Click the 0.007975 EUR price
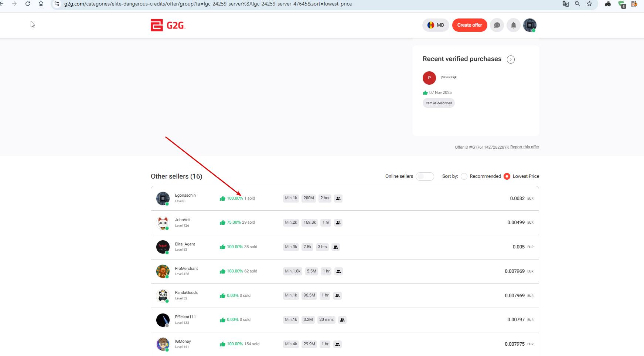This screenshot has height=356, width=644. click(519, 344)
